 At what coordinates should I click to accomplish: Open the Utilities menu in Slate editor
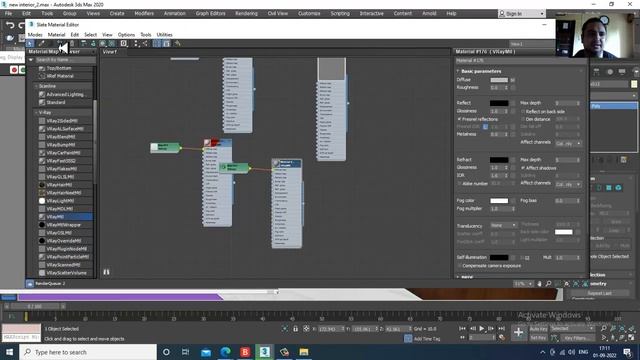(164, 35)
